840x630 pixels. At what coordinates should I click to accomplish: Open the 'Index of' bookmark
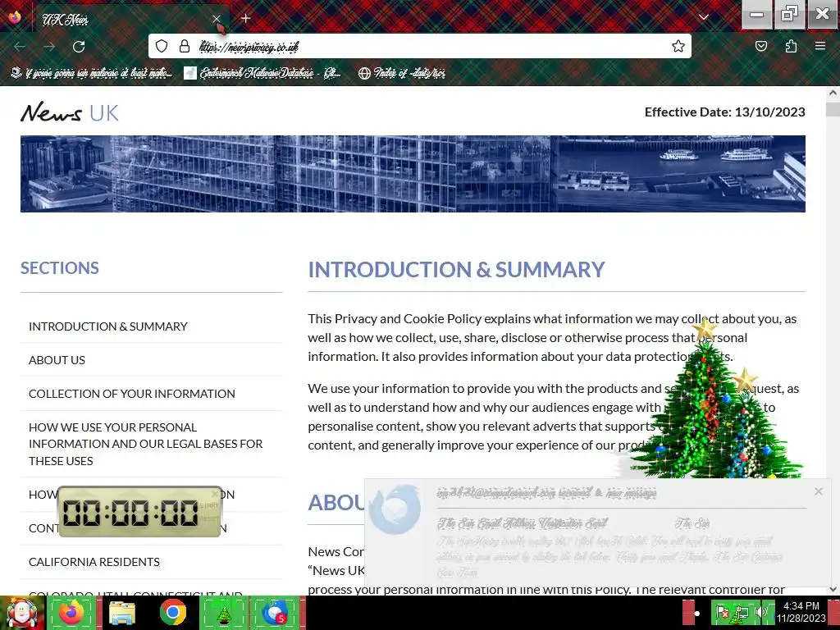[x=402, y=73]
